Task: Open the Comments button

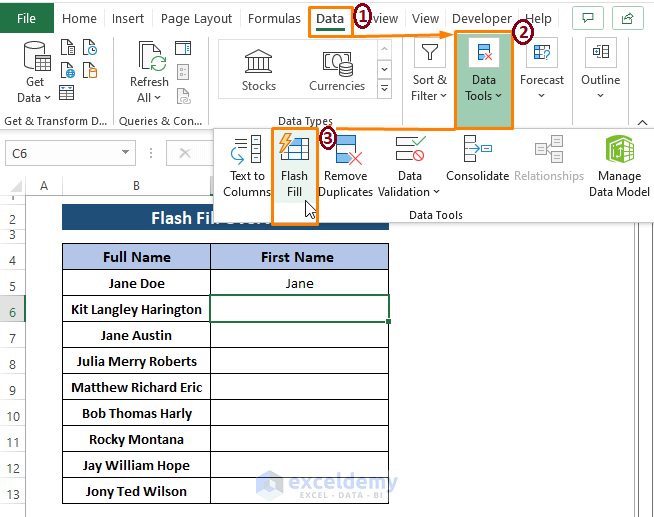Action: (588, 18)
